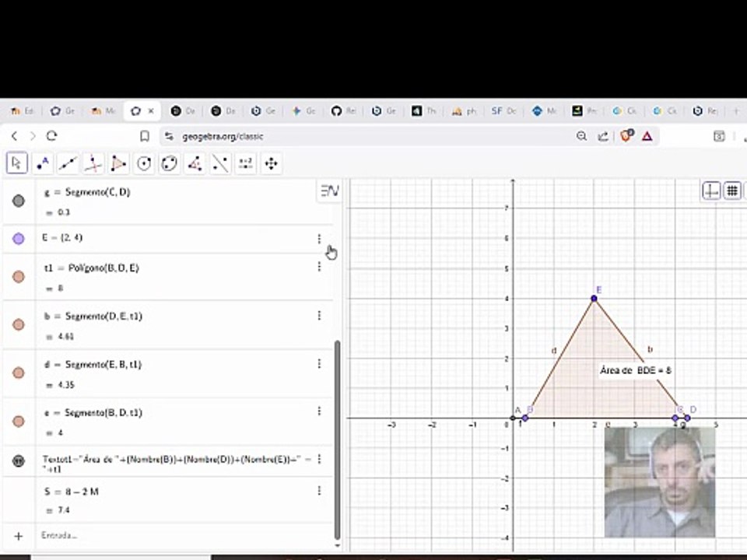
Task: Toggle visibility of Texto1 object
Action: (19, 460)
